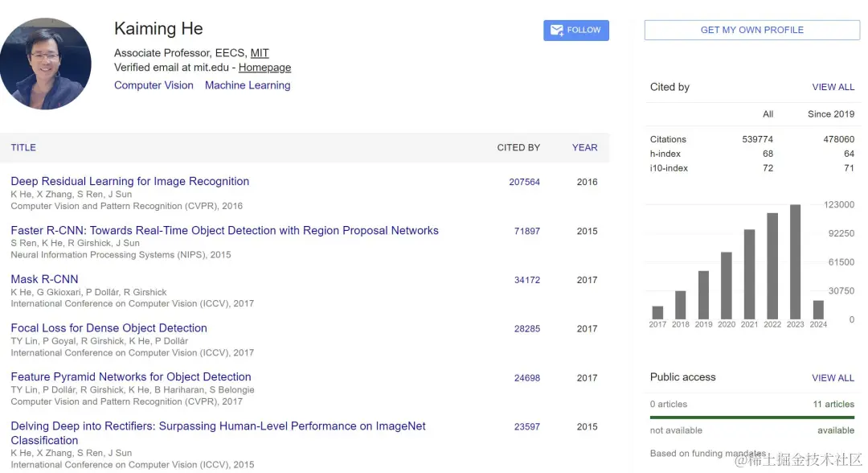
Task: Open the Mask R-CNN paper
Action: tap(44, 279)
